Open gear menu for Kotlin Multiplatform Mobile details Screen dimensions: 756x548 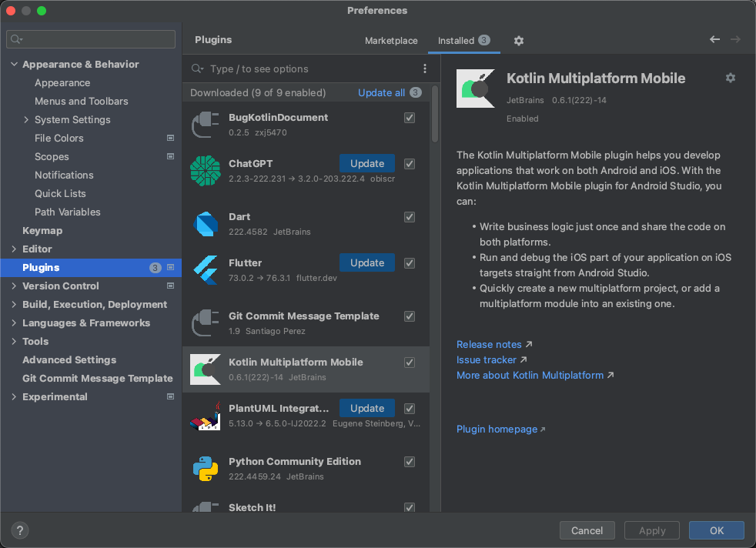click(731, 78)
